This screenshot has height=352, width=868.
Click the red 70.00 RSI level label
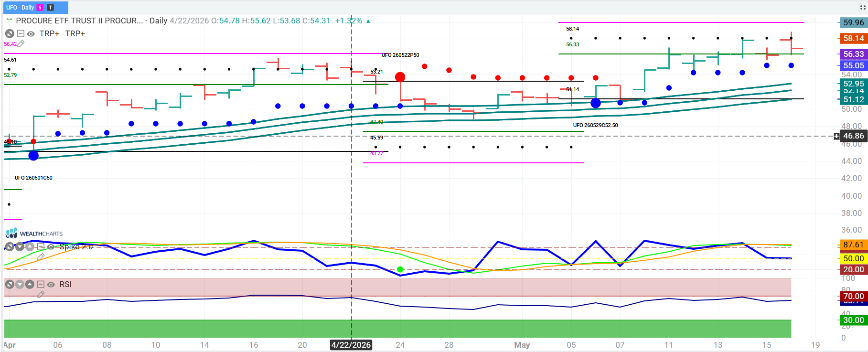[853, 296]
